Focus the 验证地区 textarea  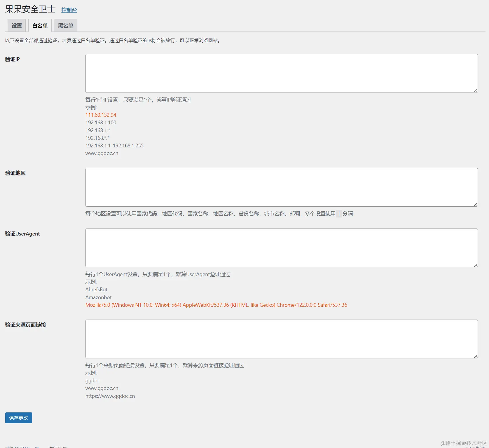click(x=282, y=187)
